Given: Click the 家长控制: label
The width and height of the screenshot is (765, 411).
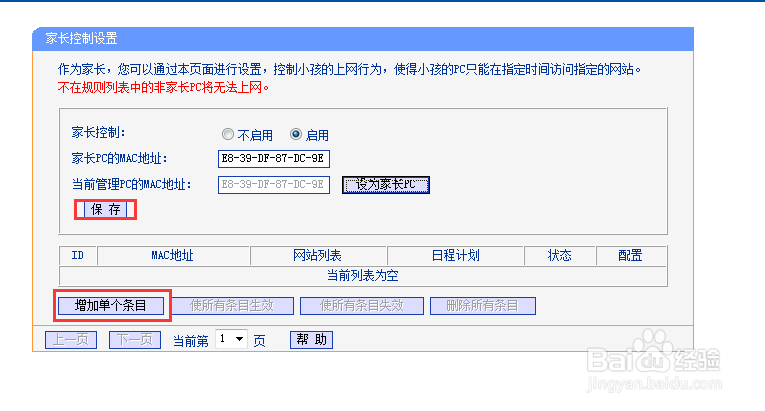Looking at the screenshot, I should coord(99,132).
